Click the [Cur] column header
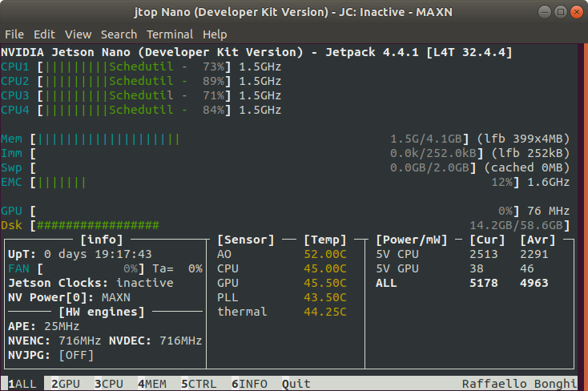Image resolution: width=588 pixels, height=391 pixels. 488,240
